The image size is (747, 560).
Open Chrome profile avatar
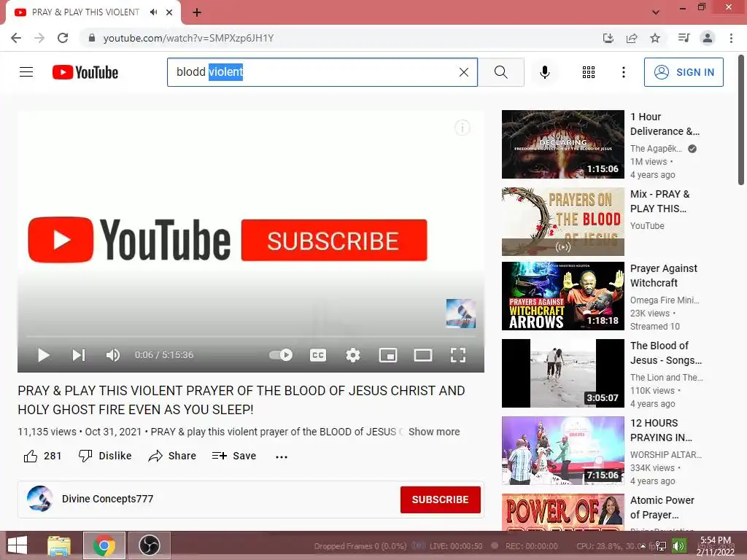click(x=708, y=38)
